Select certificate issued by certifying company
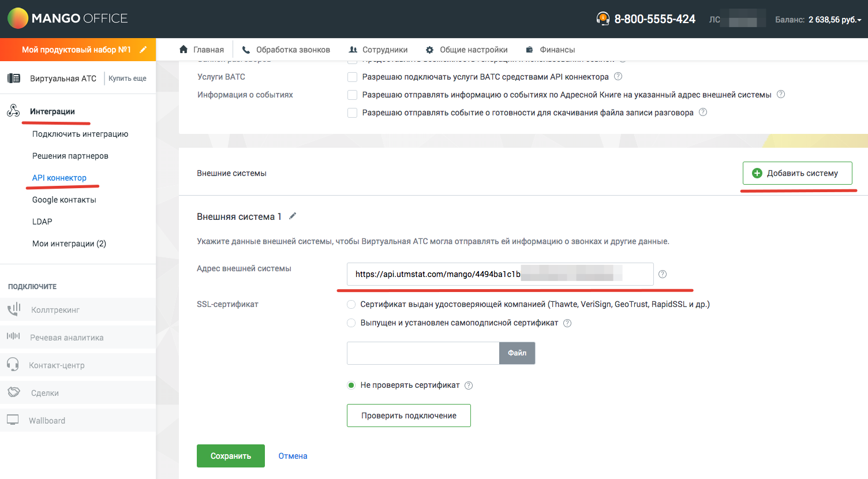Screen dimensions: 868x479 click(351, 304)
